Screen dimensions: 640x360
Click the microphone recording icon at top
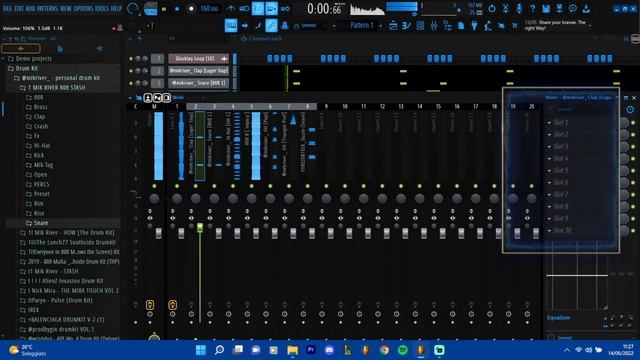(519, 8)
